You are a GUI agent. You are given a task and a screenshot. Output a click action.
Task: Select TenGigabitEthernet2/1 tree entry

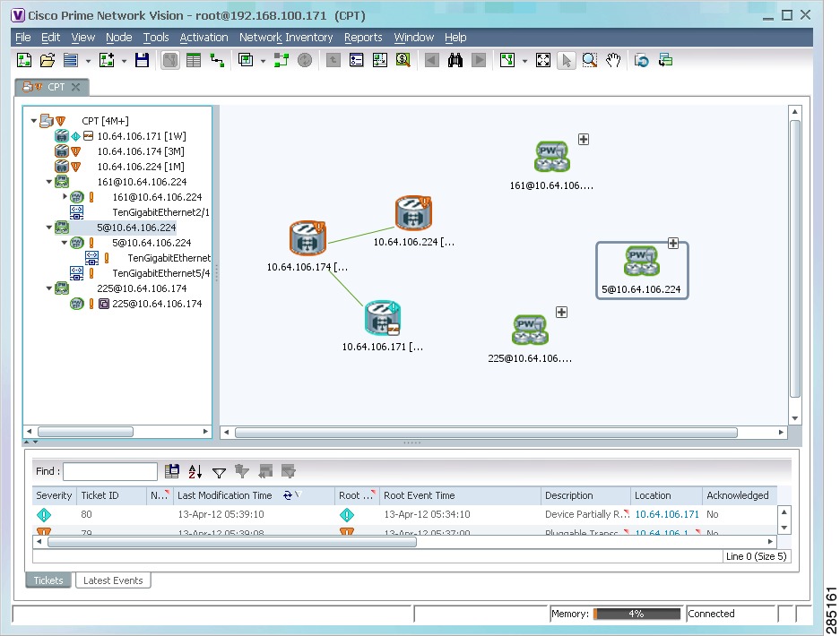160,212
